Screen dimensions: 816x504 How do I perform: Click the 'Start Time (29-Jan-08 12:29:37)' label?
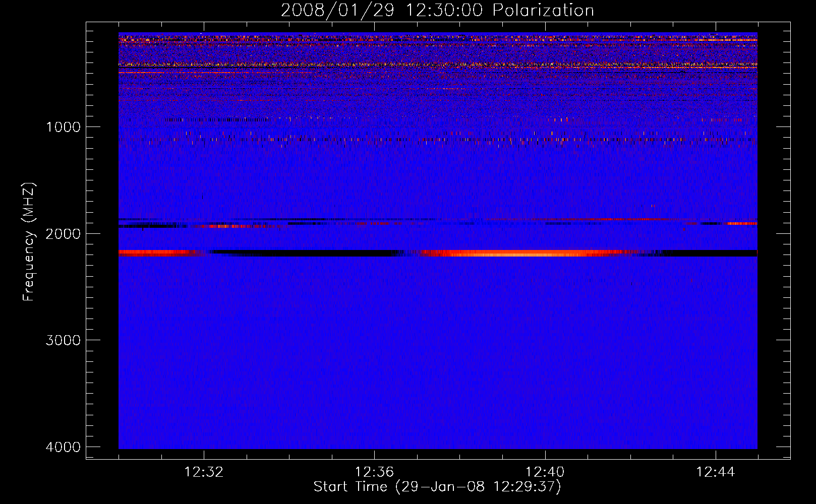437,487
